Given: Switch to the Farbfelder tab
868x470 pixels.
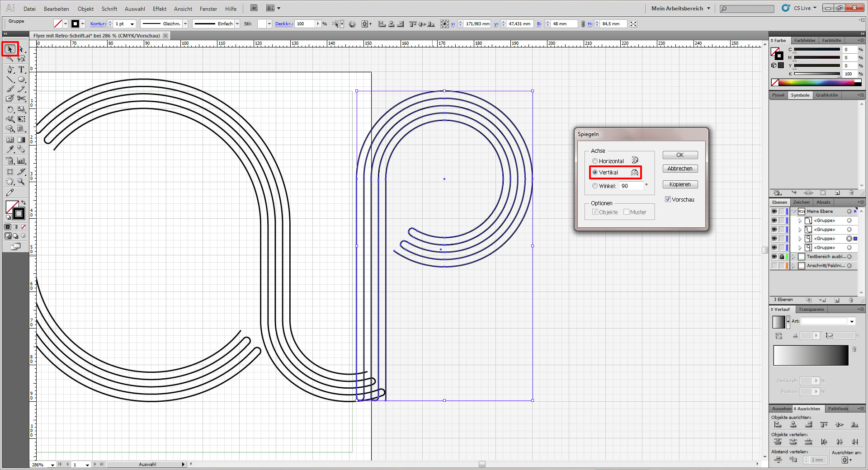Looking at the screenshot, I should (805, 41).
